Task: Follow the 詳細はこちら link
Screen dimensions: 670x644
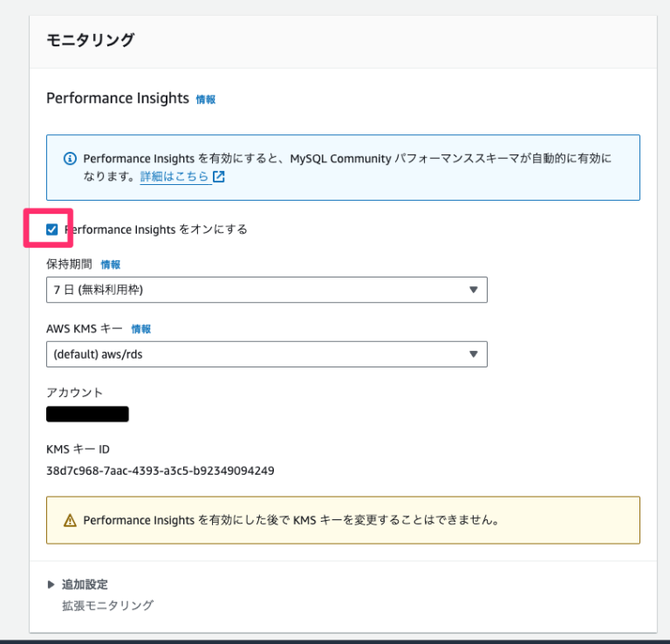Action: point(174,176)
